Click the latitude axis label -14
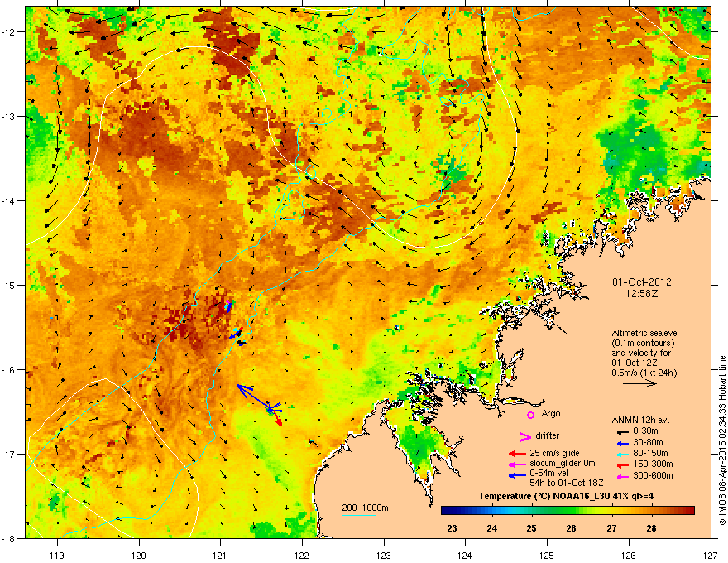 tap(8, 201)
